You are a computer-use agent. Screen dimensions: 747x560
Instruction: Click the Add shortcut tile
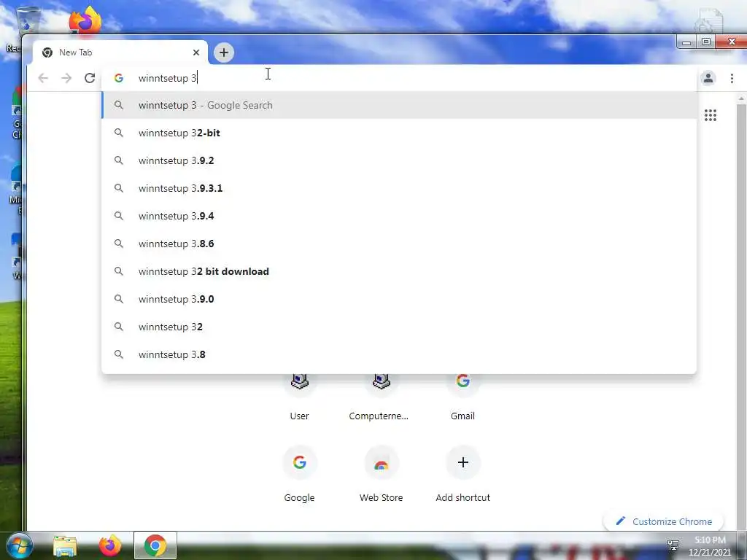coord(462,474)
